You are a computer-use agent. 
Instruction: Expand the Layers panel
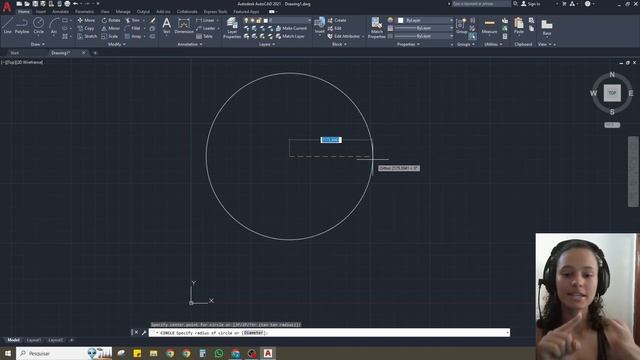pyautogui.click(x=267, y=44)
